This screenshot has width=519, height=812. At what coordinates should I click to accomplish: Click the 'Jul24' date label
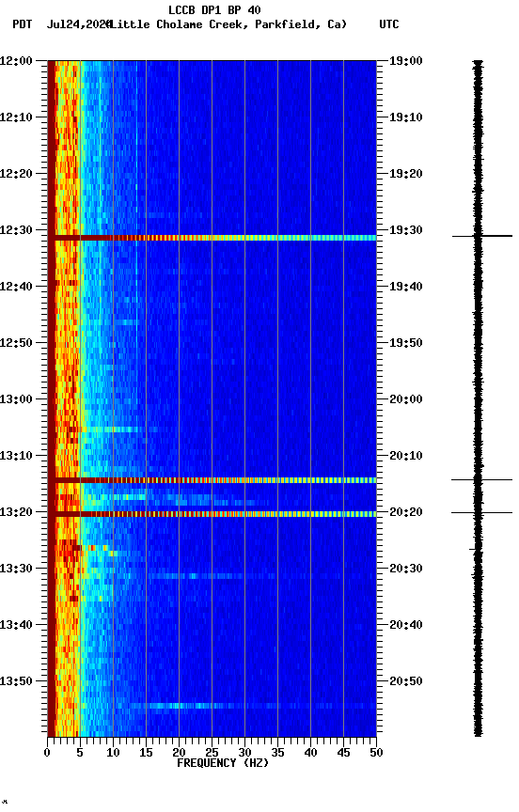(62, 24)
